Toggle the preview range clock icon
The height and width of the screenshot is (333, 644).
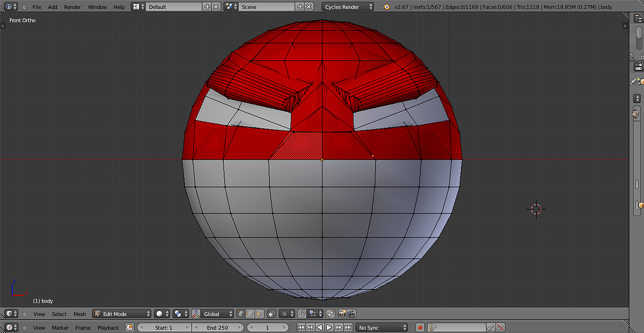click(130, 327)
